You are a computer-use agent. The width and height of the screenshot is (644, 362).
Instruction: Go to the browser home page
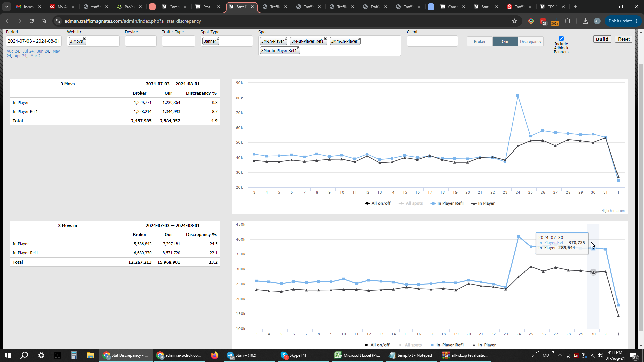coord(44,21)
